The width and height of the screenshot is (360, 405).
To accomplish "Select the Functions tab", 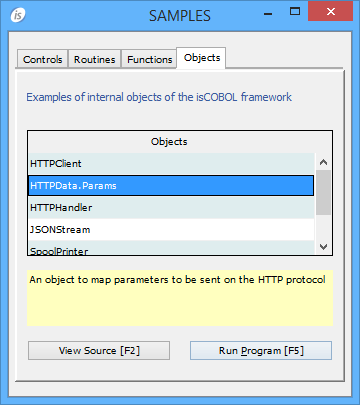I will point(149,59).
